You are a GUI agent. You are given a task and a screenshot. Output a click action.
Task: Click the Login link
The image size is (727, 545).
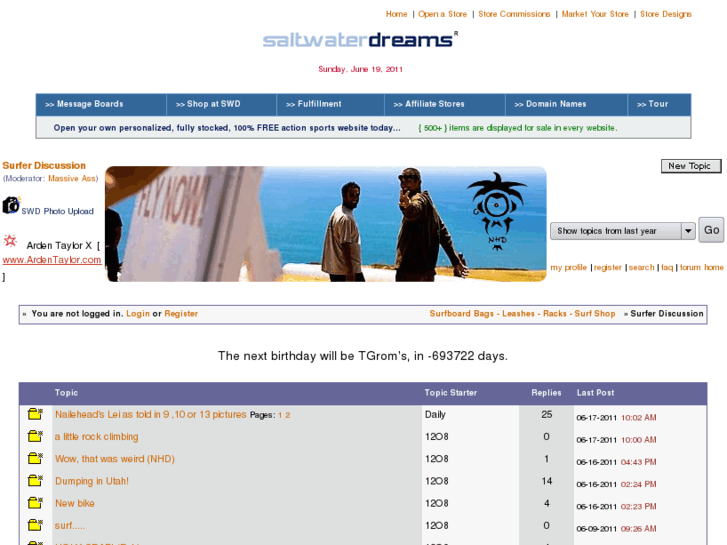tap(138, 314)
